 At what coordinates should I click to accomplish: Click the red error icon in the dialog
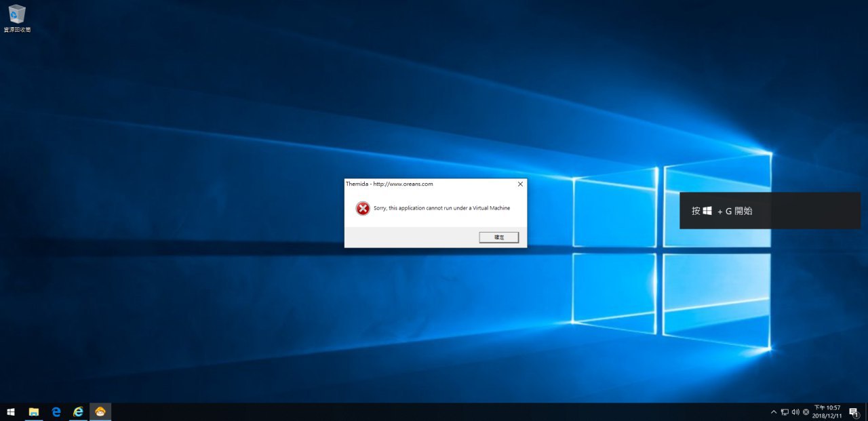(x=363, y=208)
